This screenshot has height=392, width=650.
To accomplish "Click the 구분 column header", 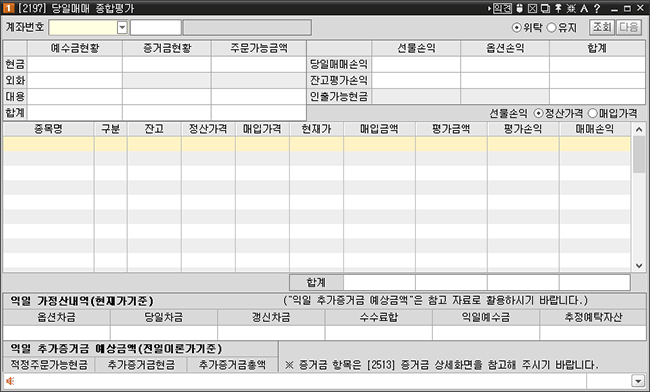I will click(111, 129).
